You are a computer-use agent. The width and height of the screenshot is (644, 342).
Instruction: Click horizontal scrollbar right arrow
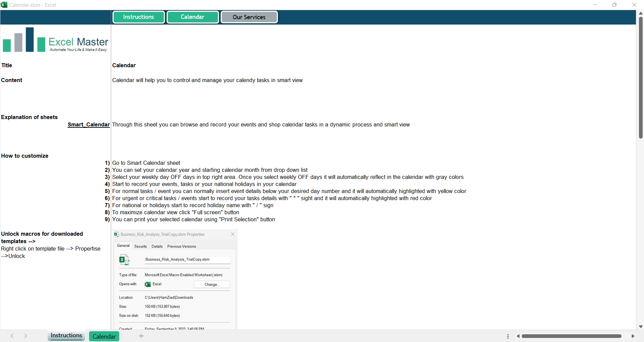[x=633, y=336]
